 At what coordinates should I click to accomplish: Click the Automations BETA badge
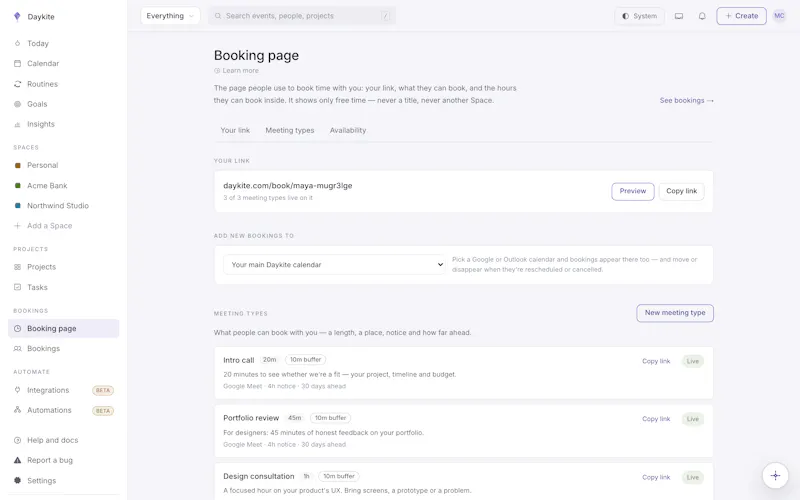103,411
